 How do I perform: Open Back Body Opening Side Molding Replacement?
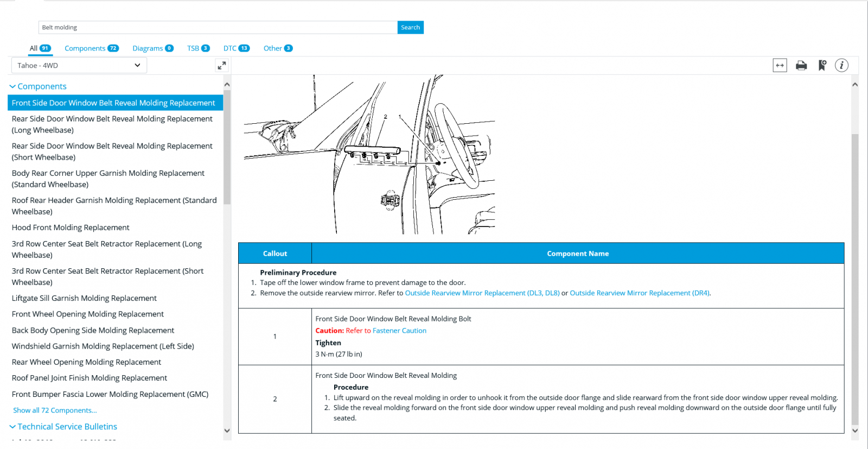point(93,330)
